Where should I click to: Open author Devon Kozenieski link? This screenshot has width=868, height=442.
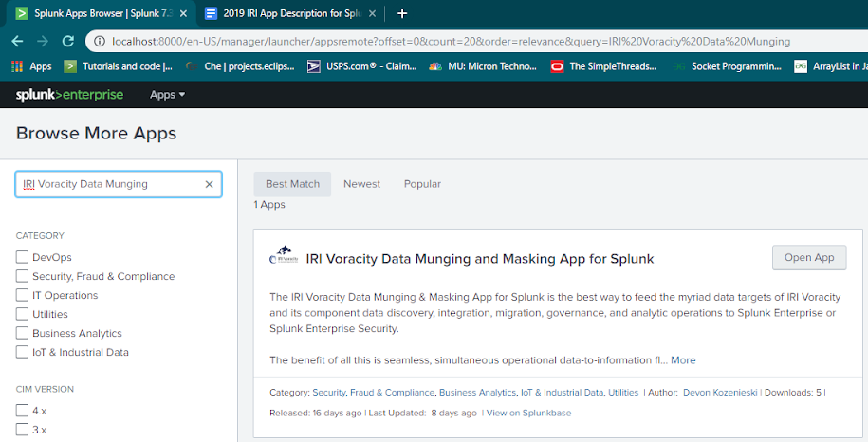point(720,393)
